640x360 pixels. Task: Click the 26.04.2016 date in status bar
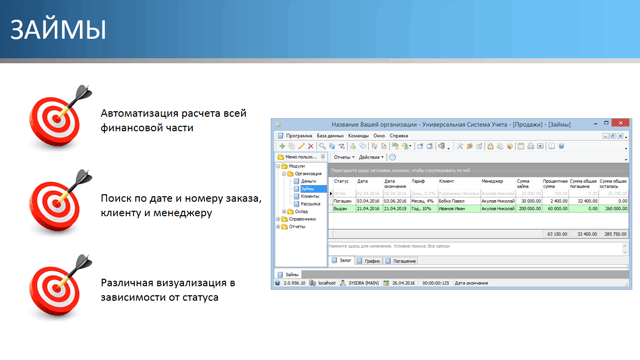[x=403, y=283]
